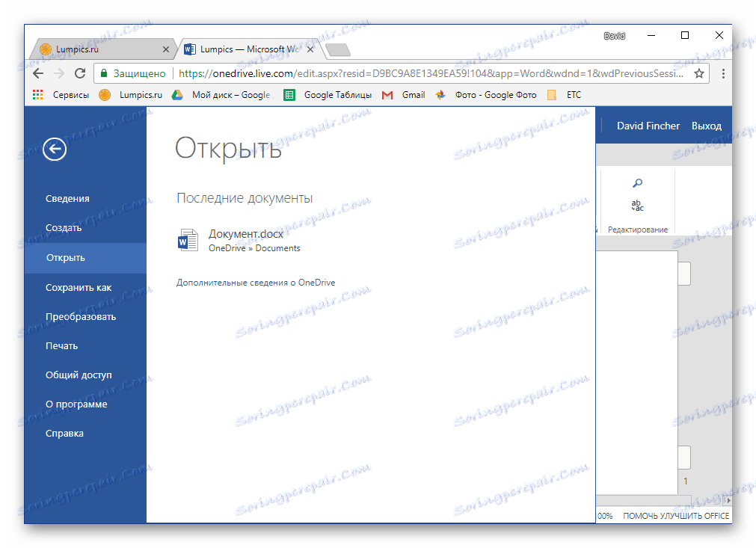Screen dimensions: 756x548
Task: Choose Общий доступ in the sidebar
Action: (78, 375)
